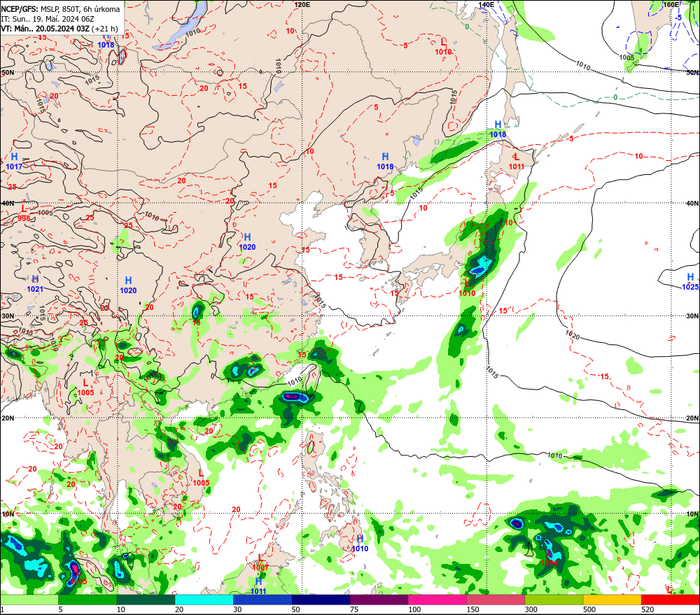Click the legend value '75' below the scale

click(x=354, y=609)
